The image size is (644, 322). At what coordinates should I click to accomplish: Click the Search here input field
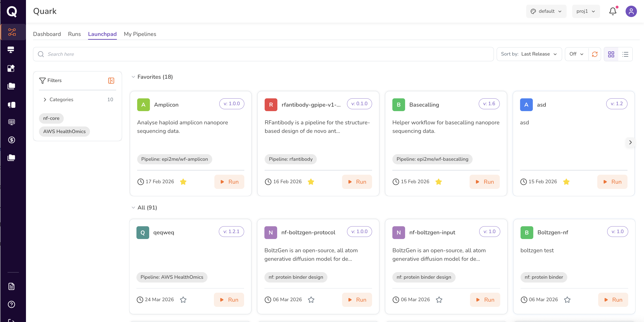tap(263, 54)
